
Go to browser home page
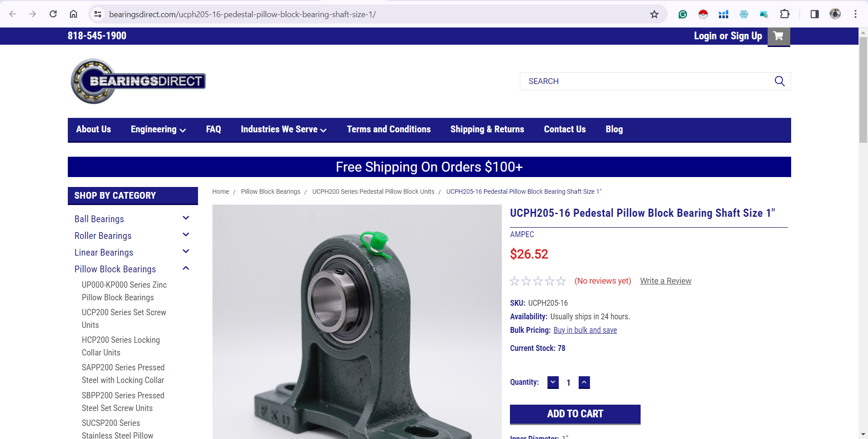(73, 14)
